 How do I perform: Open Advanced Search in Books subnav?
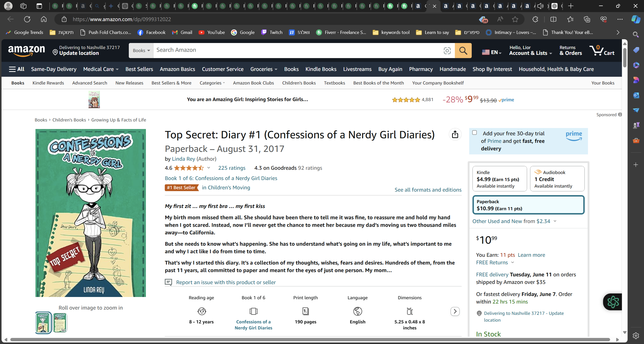coord(90,83)
